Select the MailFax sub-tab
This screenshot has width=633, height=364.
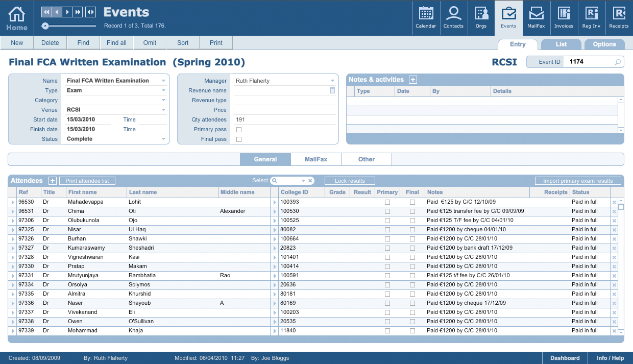click(x=316, y=159)
